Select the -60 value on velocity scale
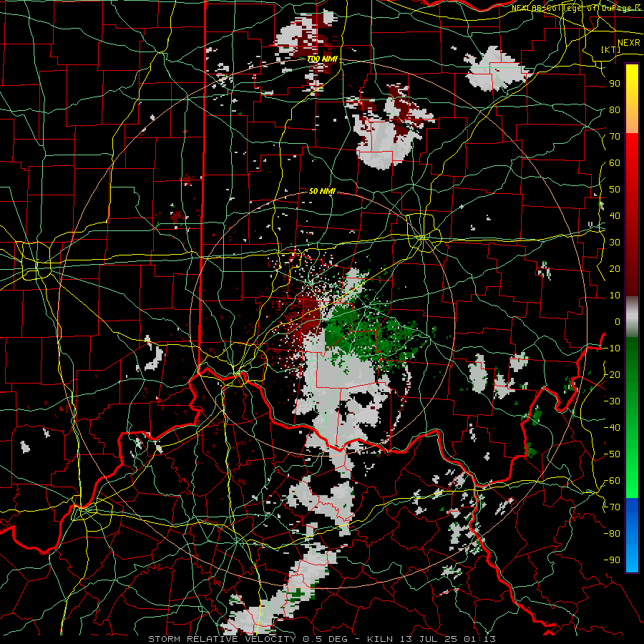Viewport: 644px width, 644px height. tap(612, 481)
